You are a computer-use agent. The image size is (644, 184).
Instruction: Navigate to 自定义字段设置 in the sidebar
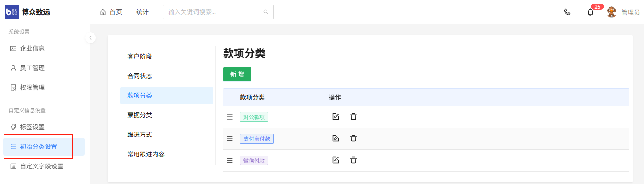(41, 166)
